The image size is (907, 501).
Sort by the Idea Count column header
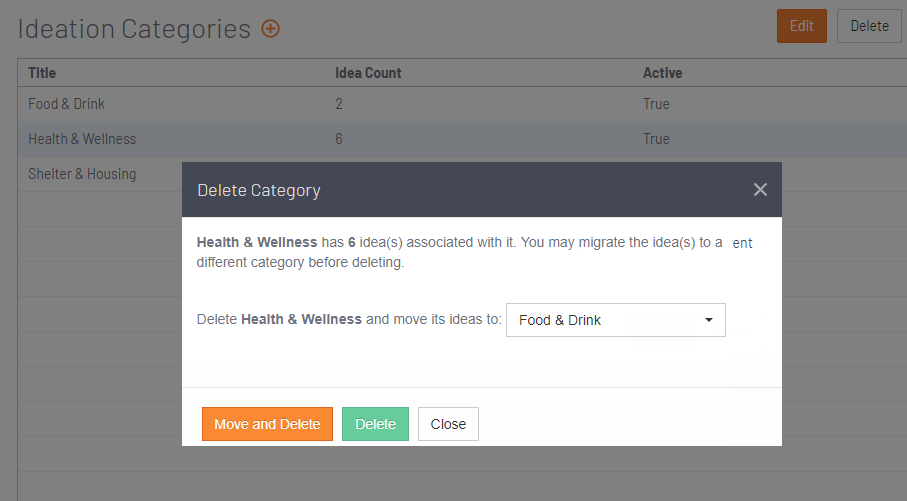coord(368,73)
